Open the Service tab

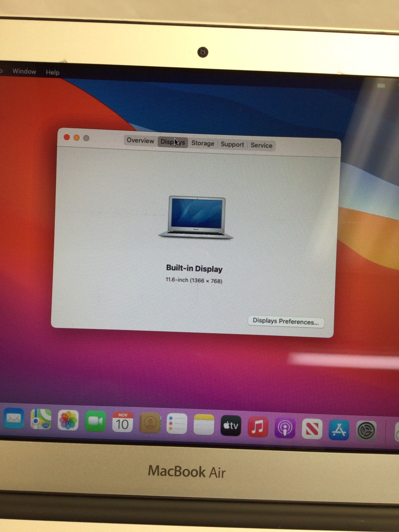tap(261, 145)
